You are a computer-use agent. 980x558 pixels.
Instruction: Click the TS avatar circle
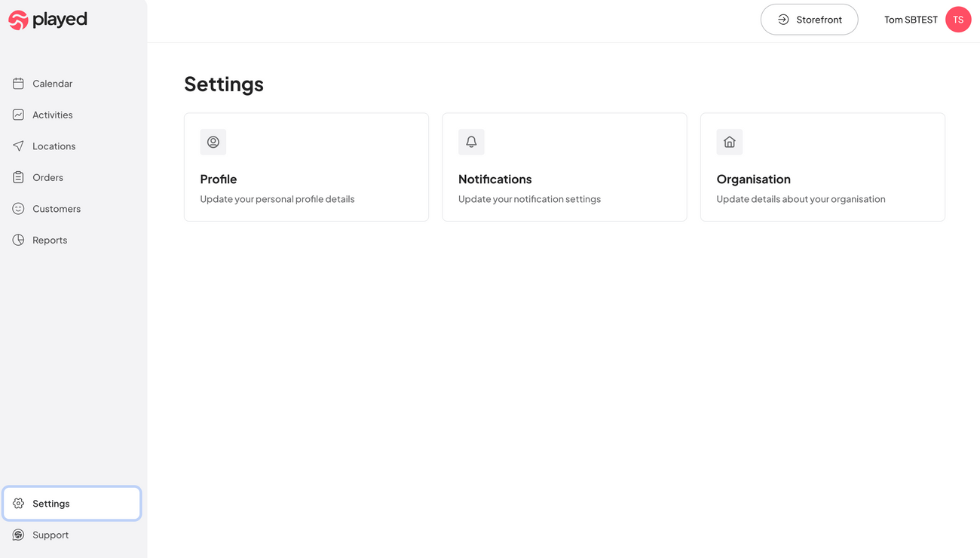click(958, 19)
